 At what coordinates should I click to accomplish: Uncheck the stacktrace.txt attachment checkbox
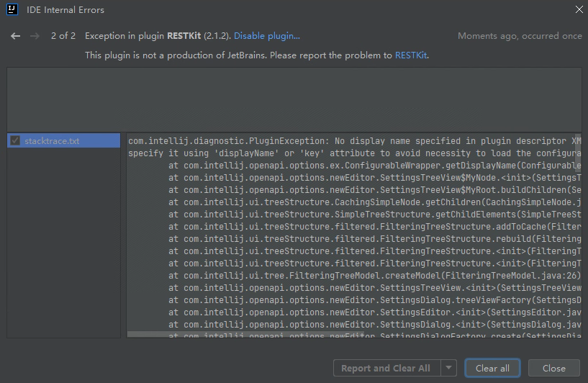pos(15,141)
